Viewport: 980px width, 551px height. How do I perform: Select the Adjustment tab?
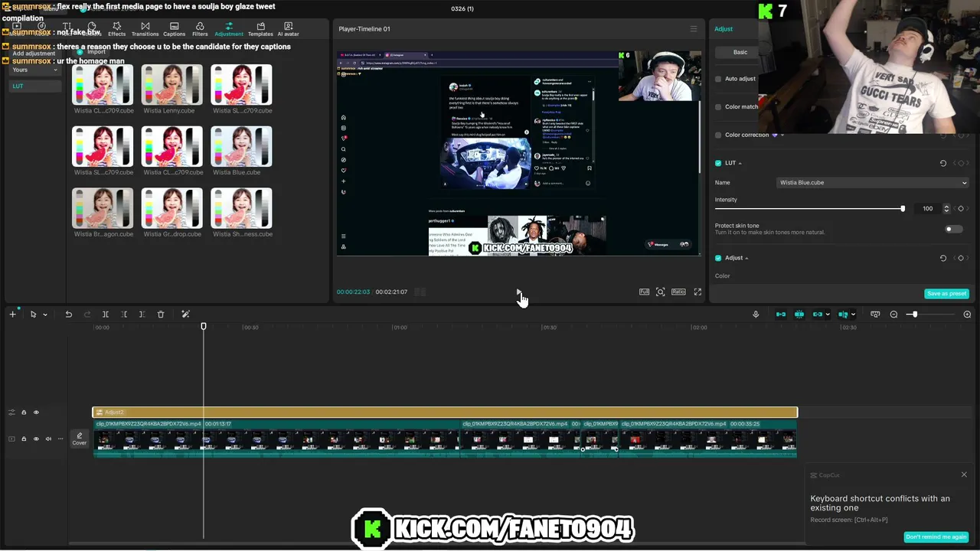[x=229, y=30]
